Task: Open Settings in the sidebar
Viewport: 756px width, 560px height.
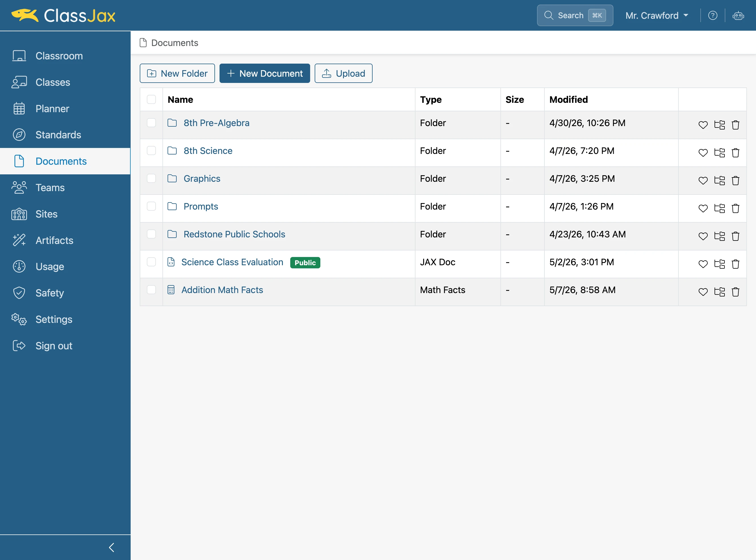Action: pos(65,319)
